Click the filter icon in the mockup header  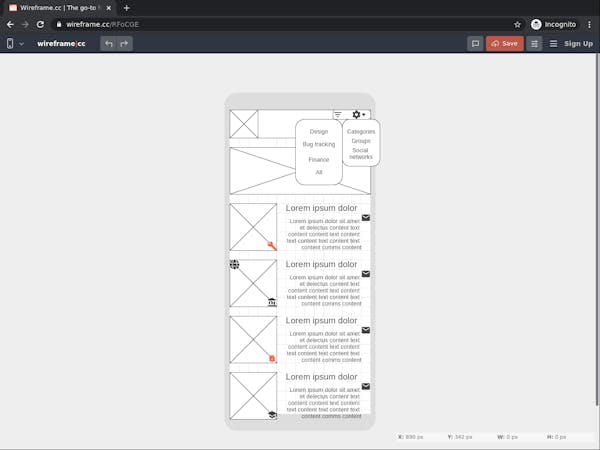pyautogui.click(x=338, y=114)
